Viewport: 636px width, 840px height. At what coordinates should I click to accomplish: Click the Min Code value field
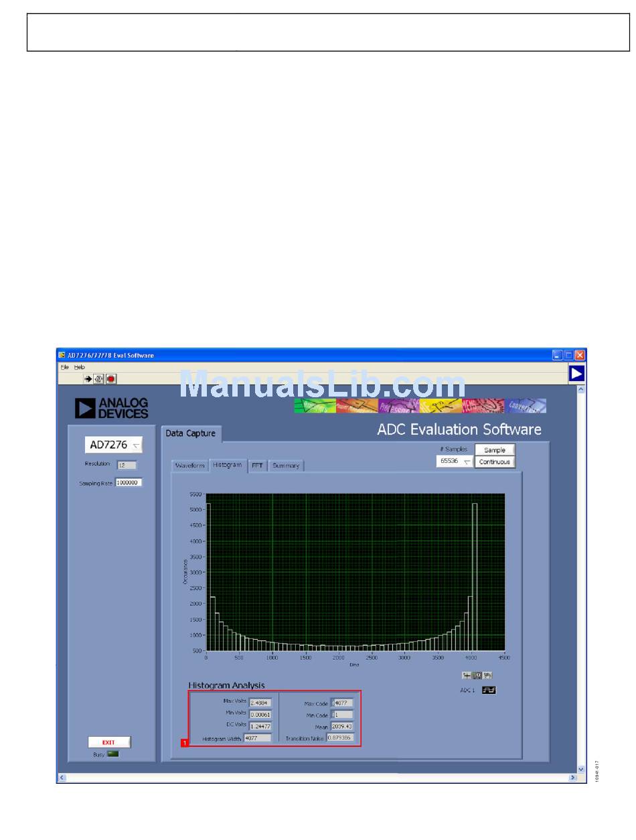(341, 715)
